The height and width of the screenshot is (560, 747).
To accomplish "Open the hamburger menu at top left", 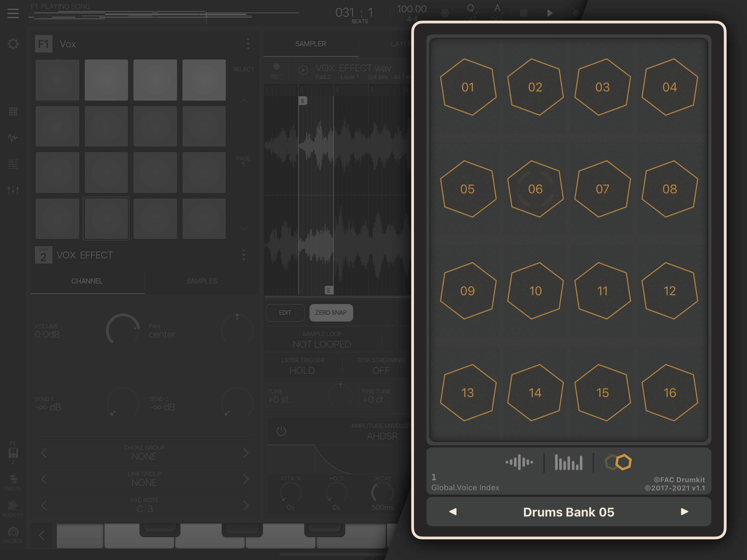I will pos(13,13).
